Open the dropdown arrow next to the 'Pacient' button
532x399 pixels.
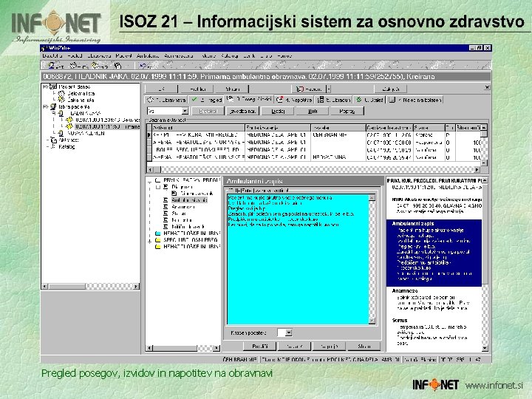pos(328,89)
